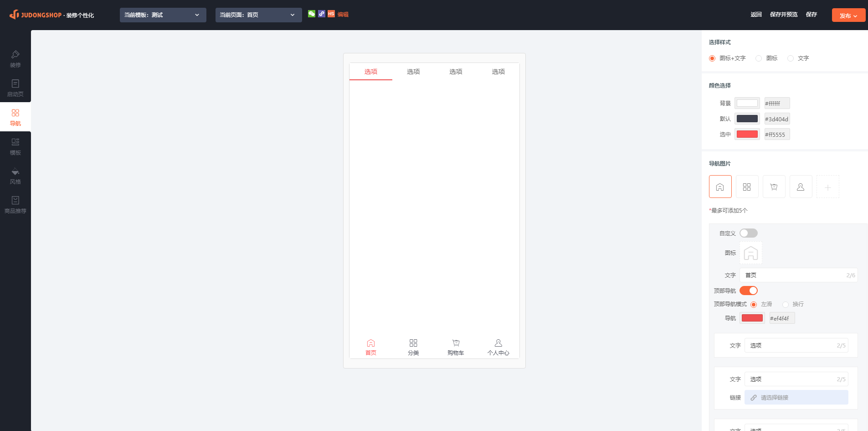Select the shopping cart navigation image tile
Viewport: 868px width, 431px height.
coord(774,187)
